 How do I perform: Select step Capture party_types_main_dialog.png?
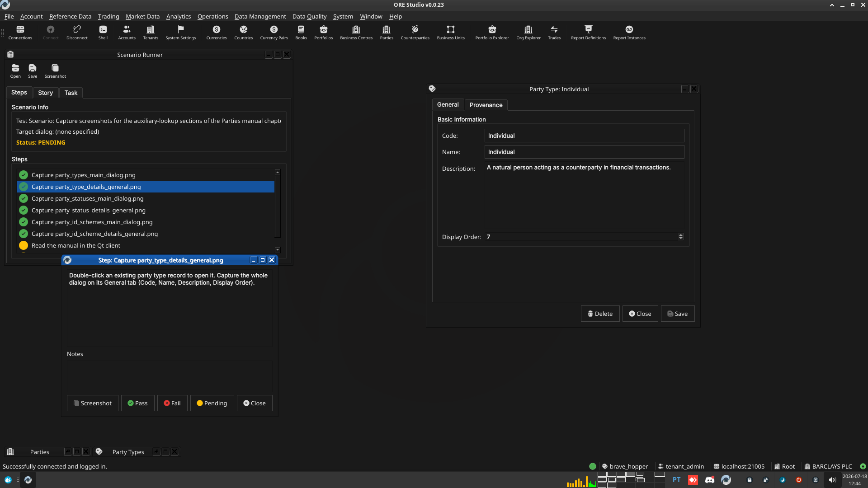[x=146, y=175]
